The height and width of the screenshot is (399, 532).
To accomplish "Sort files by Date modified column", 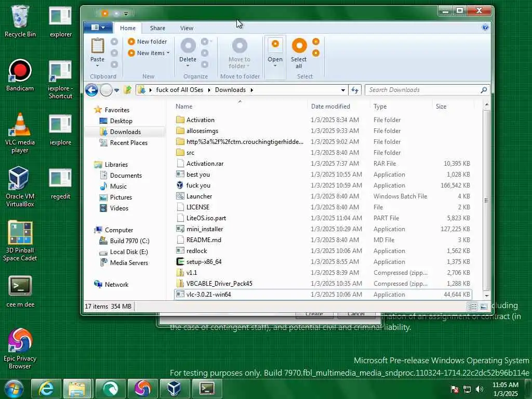I will tap(330, 106).
